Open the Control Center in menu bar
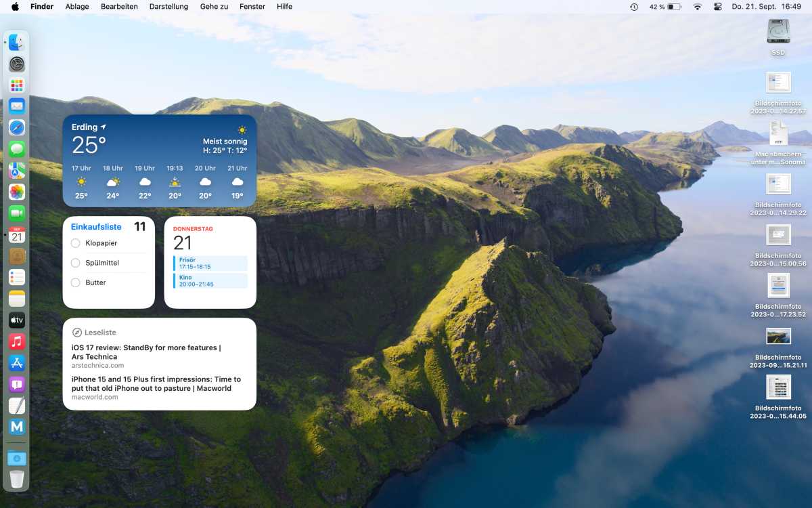Screen dimensions: 812x508 718,7
